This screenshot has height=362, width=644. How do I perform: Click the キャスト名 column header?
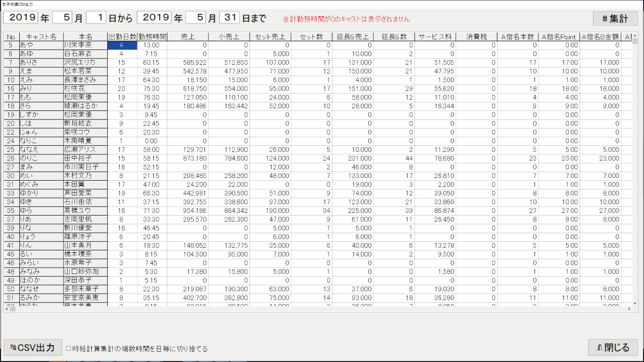point(40,37)
